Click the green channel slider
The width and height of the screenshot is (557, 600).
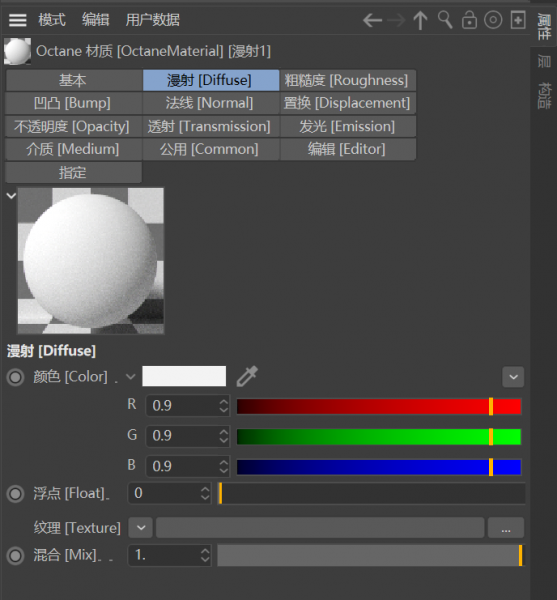pos(379,437)
